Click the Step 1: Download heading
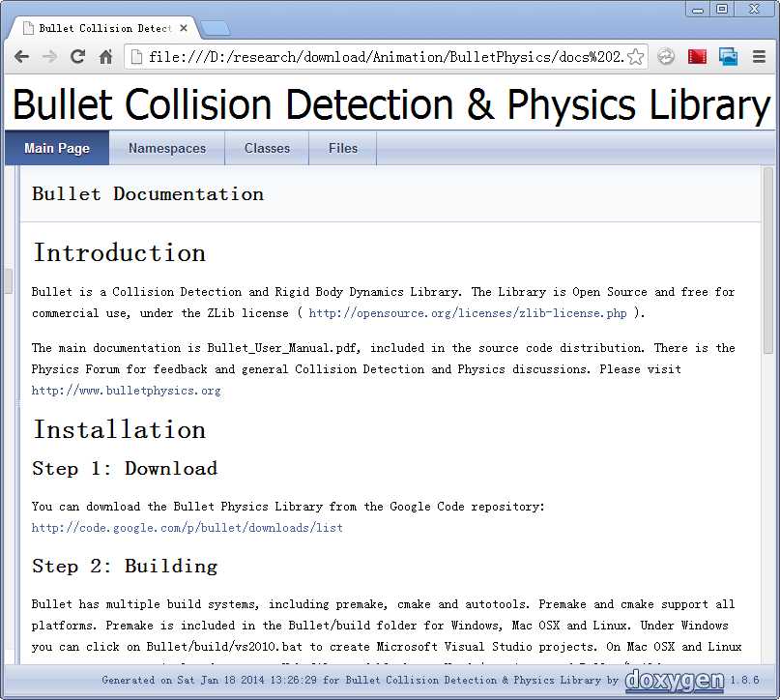Image resolution: width=780 pixels, height=700 pixels. click(x=125, y=469)
